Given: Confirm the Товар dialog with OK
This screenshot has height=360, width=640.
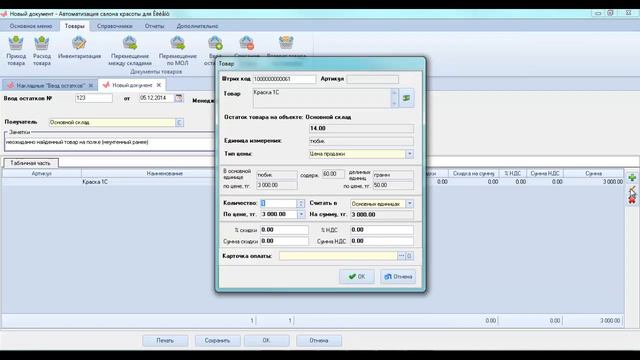Looking at the screenshot, I should (357, 277).
